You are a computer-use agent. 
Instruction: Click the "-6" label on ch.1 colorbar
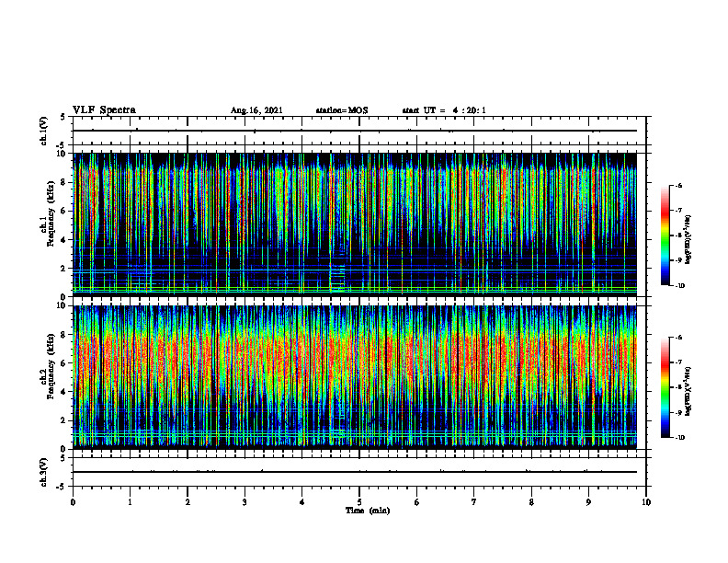pos(678,186)
